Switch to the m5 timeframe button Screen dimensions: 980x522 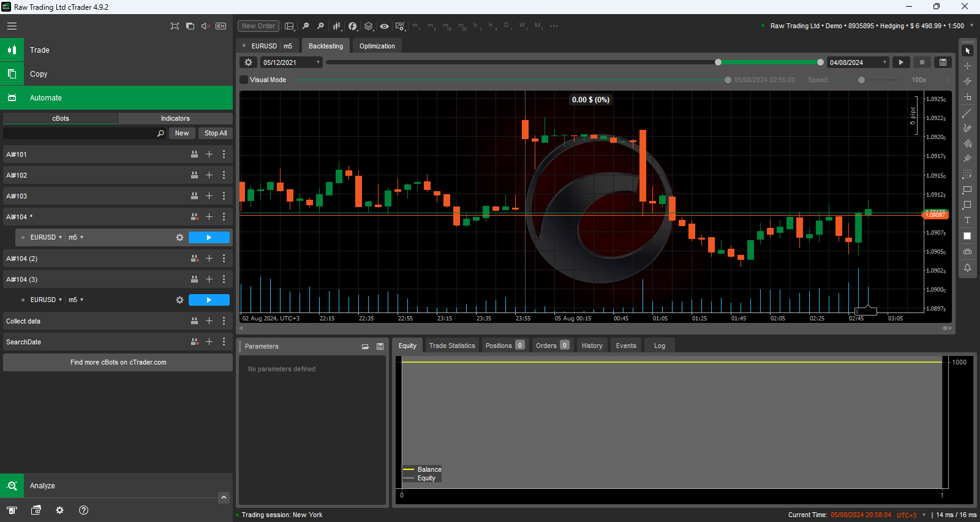pyautogui.click(x=432, y=26)
